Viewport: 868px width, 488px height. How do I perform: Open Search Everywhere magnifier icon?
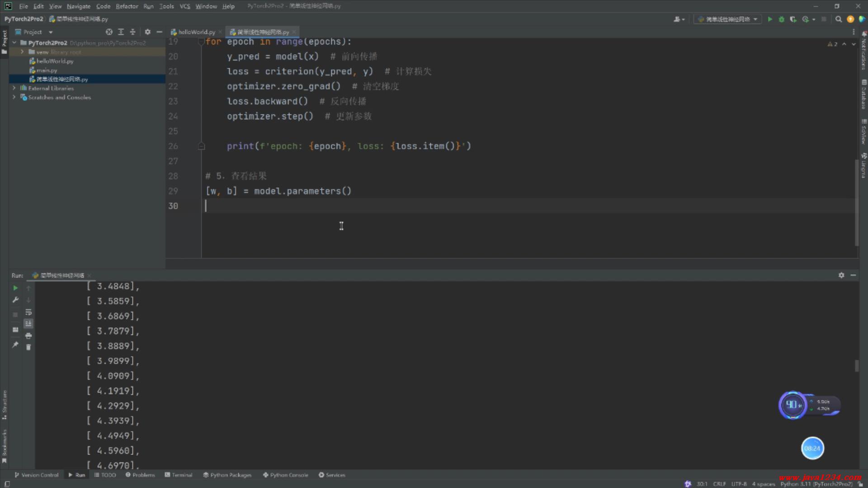click(839, 19)
